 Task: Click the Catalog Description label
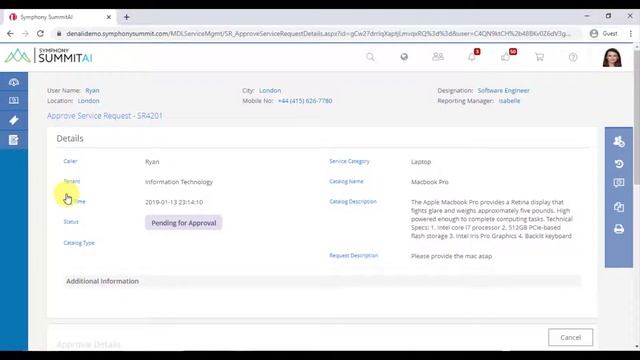353,202
